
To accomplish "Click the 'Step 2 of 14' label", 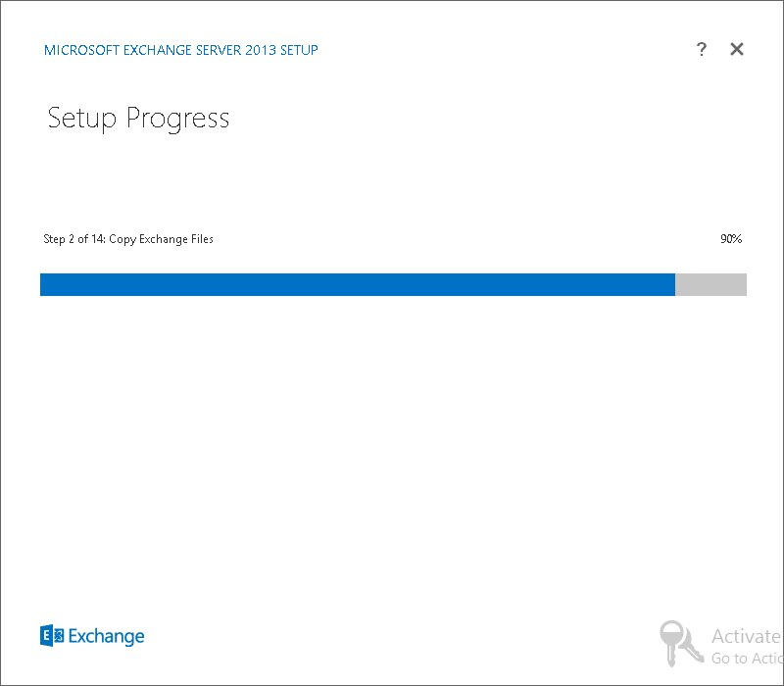I will pyautogui.click(x=74, y=239).
